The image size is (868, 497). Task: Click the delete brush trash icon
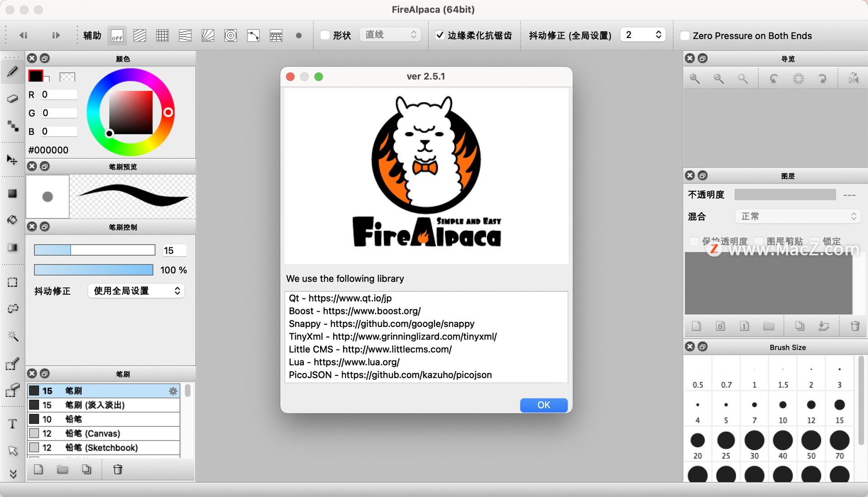(118, 469)
